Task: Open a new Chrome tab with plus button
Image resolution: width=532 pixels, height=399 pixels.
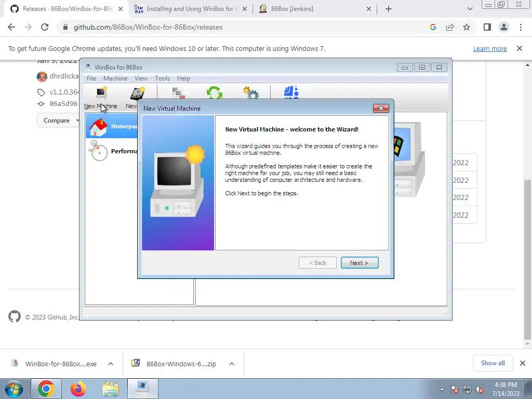Action: point(389,9)
